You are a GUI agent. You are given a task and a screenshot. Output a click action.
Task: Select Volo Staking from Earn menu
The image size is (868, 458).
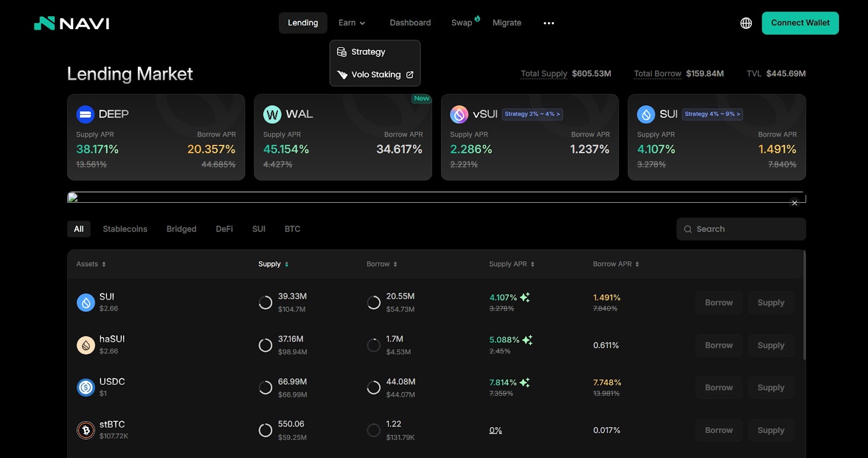(x=375, y=75)
